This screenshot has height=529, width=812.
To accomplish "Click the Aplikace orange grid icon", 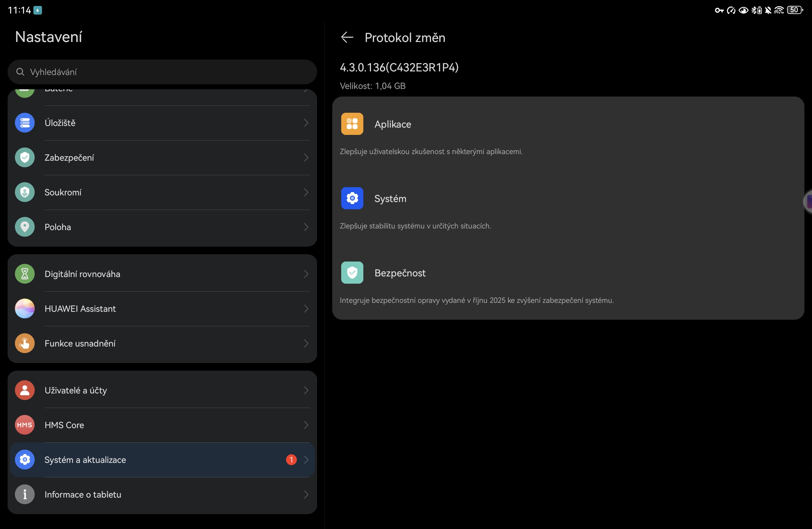I will coord(352,124).
